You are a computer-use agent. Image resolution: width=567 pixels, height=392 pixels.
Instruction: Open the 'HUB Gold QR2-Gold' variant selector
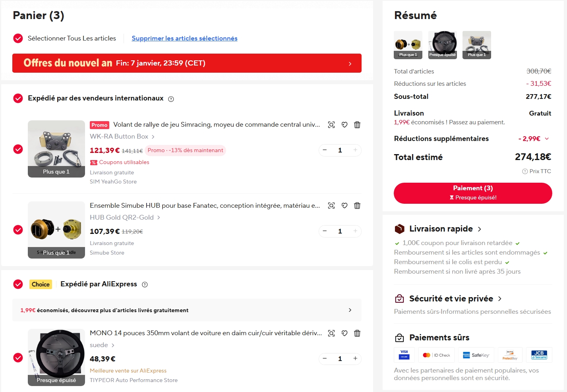pyautogui.click(x=125, y=218)
